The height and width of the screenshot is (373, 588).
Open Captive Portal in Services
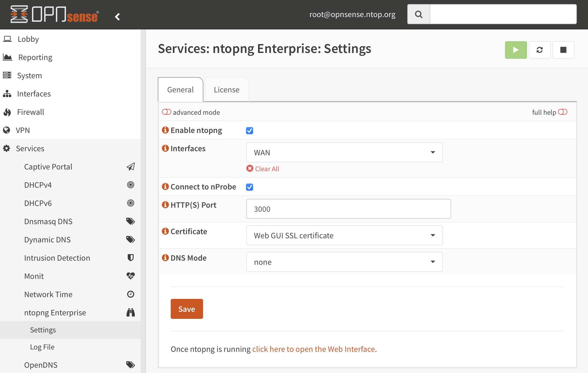pyautogui.click(x=48, y=166)
